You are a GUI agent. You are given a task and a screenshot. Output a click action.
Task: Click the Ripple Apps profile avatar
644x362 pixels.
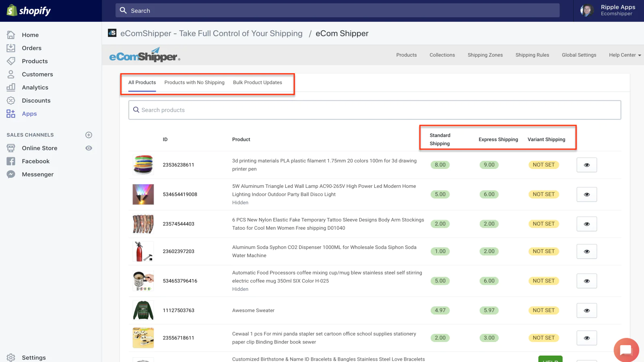point(587,10)
